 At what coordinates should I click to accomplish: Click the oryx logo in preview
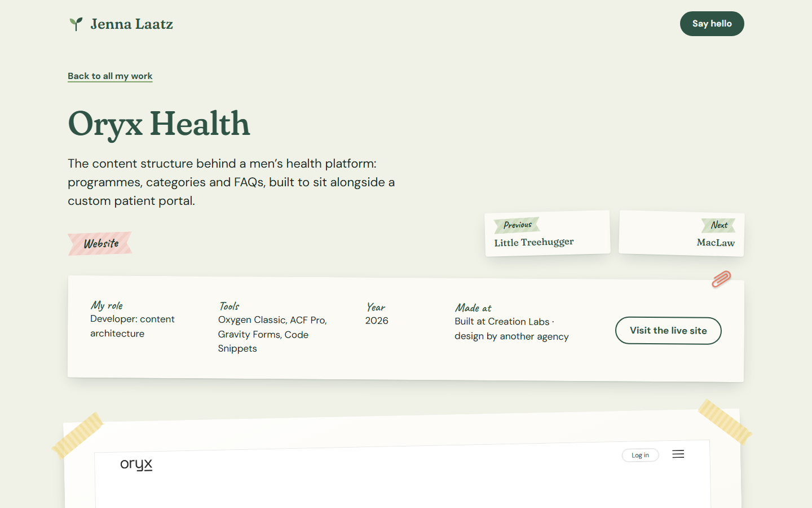(136, 464)
